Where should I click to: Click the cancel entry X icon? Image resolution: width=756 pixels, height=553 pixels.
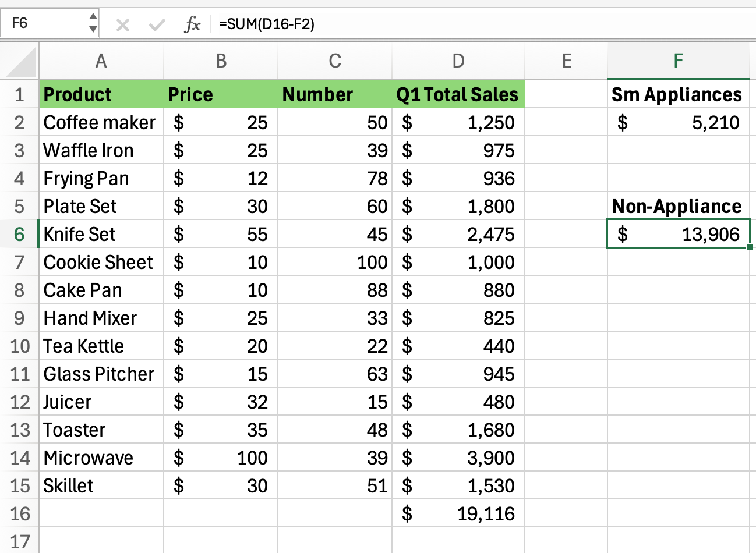coord(122,24)
